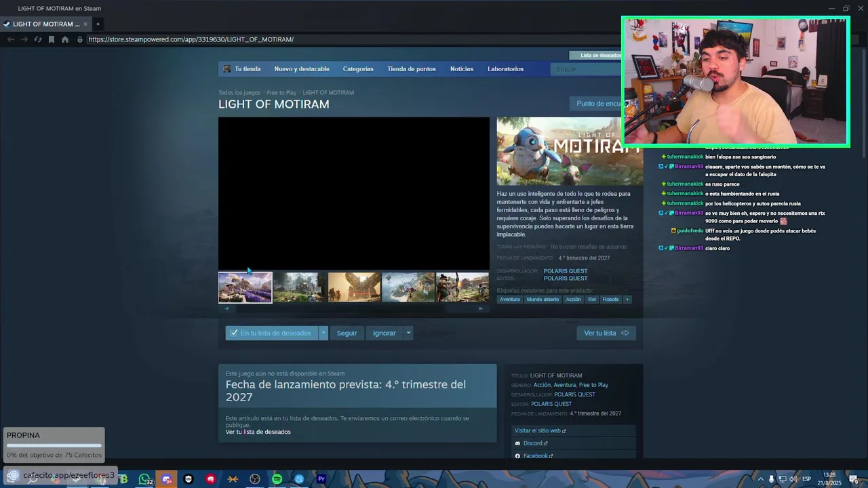868x488 pixels.
Task: Open the Tienda de puntos tab
Action: click(x=412, y=69)
